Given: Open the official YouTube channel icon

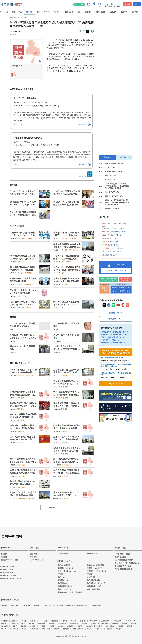Looking at the screenshot, I should [x=118, y=305].
